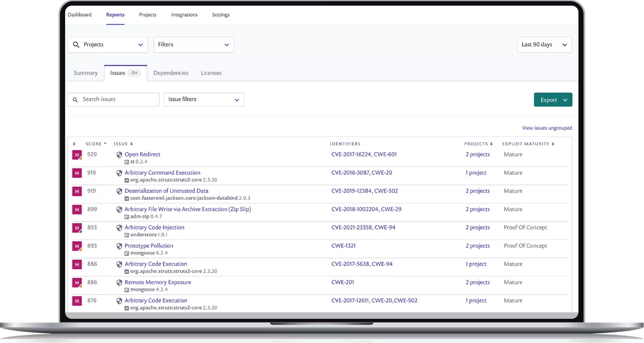Expand the Last 90 days date range

[544, 45]
